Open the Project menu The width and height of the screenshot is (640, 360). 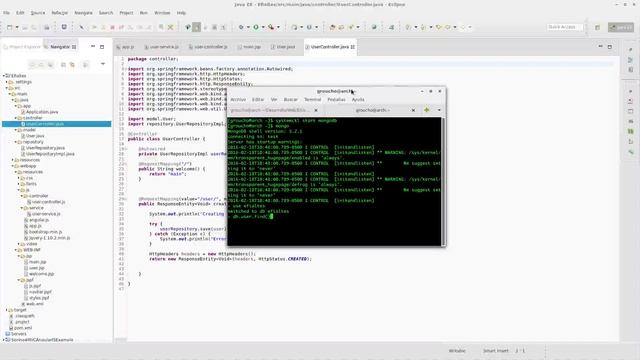coord(126,13)
